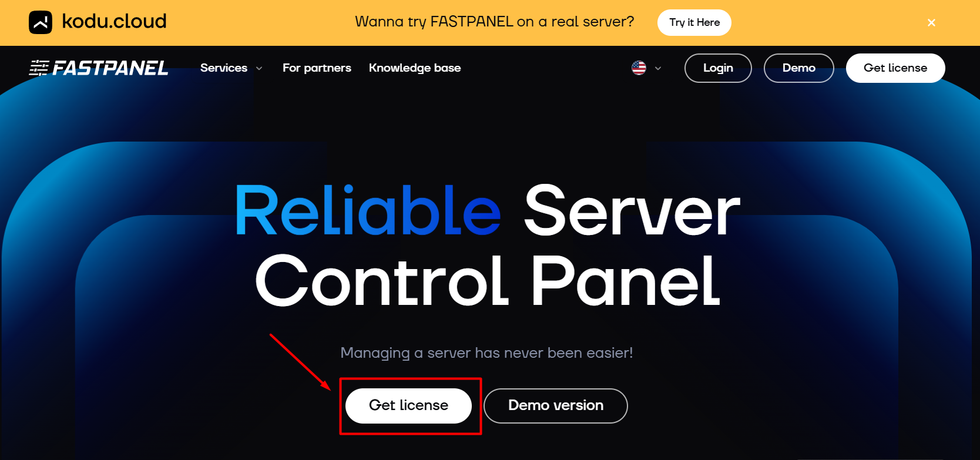The image size is (980, 460).
Task: Click the US flag language icon
Action: click(x=639, y=68)
